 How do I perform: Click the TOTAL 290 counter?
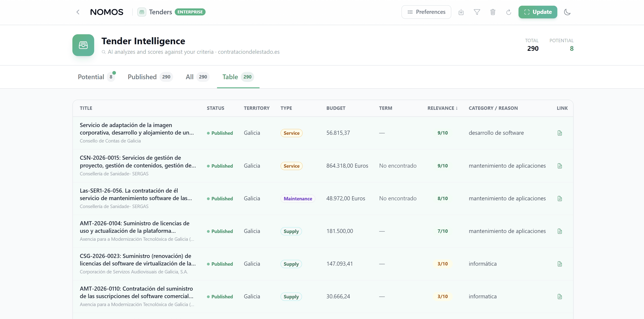pyautogui.click(x=532, y=45)
